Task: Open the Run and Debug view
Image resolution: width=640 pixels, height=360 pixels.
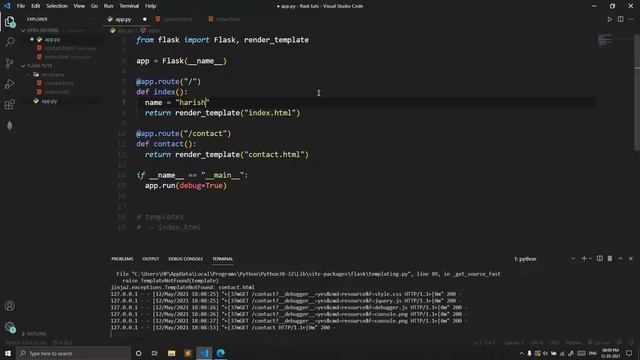Action: [10, 84]
